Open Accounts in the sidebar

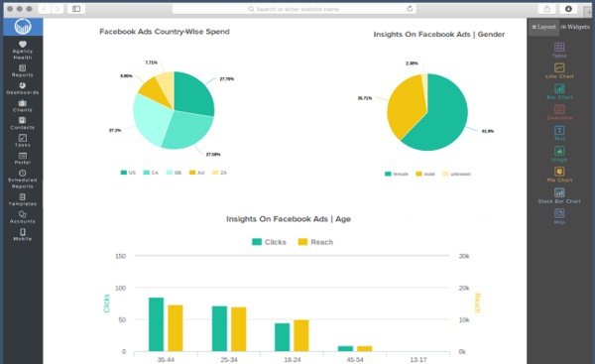(x=23, y=217)
